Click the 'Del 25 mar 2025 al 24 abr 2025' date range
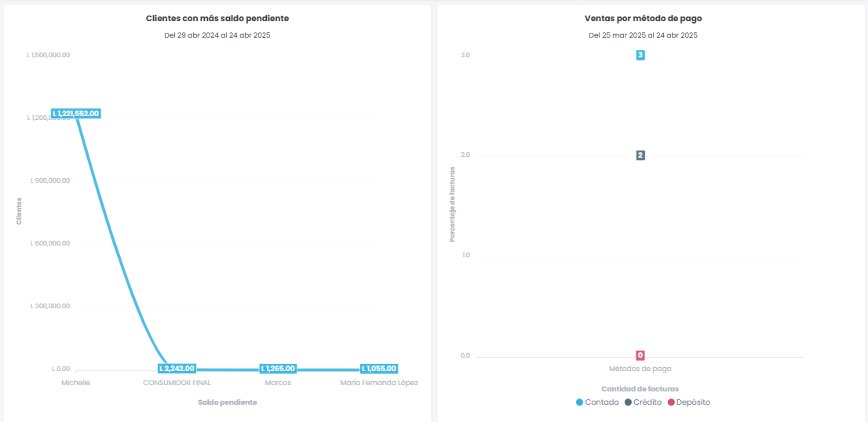The image size is (868, 422). point(643,35)
